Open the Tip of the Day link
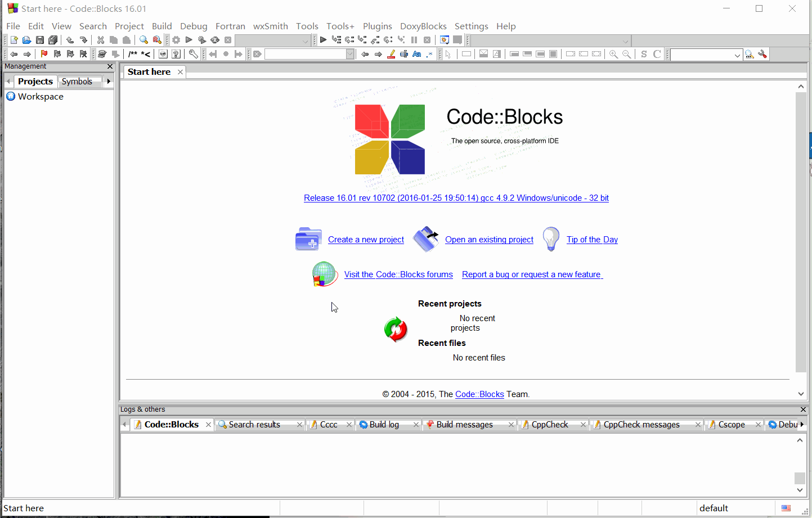 592,240
